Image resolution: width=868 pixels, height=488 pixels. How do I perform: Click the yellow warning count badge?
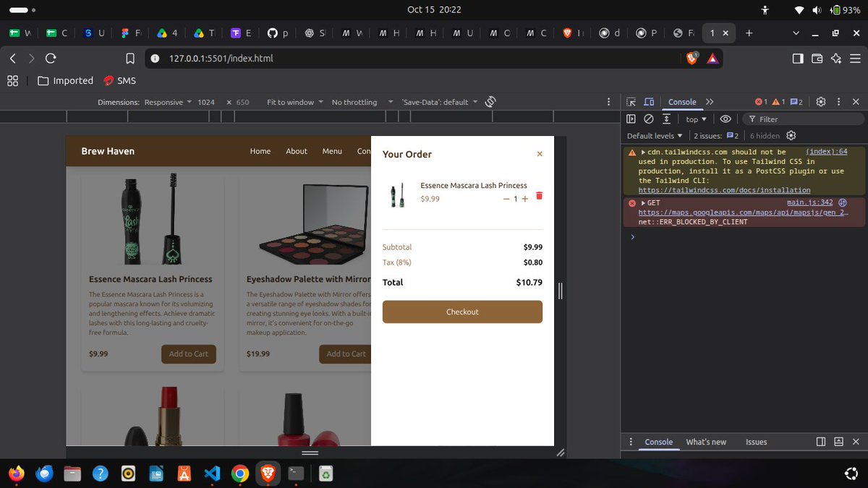[779, 102]
